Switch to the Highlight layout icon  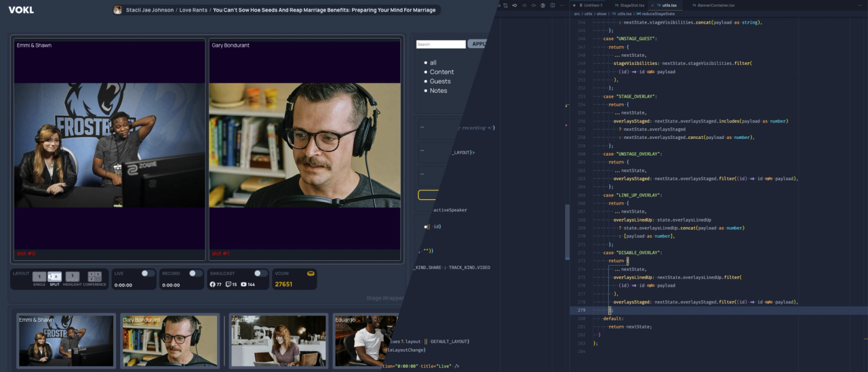click(73, 276)
